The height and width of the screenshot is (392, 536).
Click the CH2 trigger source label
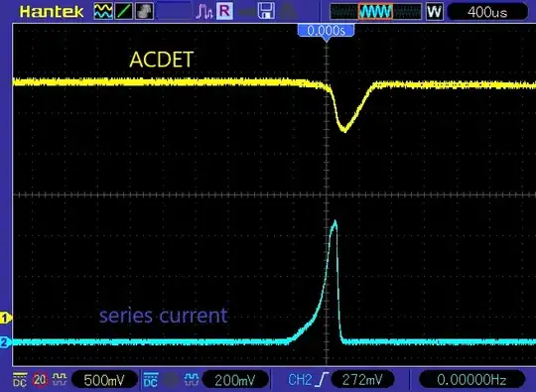(x=300, y=380)
